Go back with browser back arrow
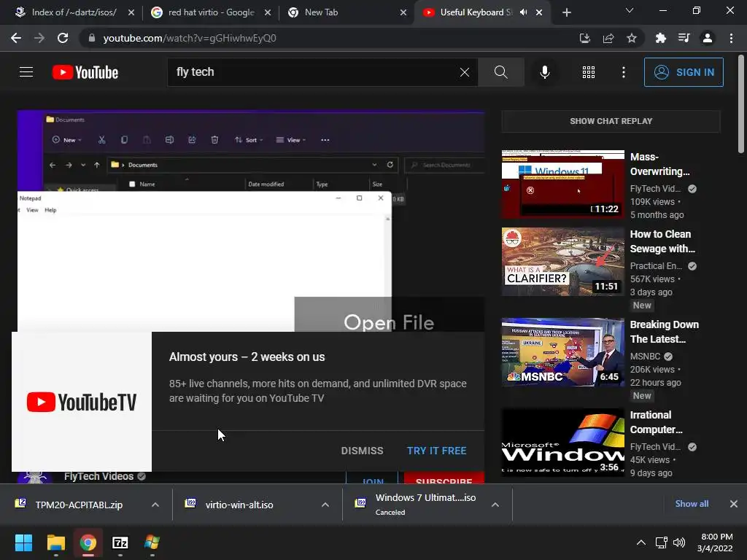This screenshot has height=560, width=747. tap(16, 38)
